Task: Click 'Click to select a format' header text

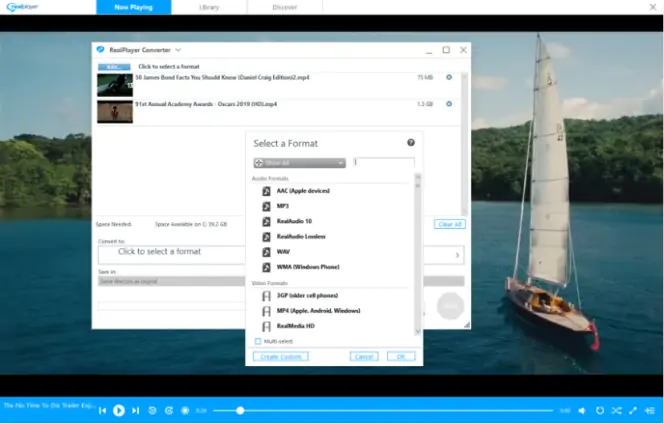Action: (169, 67)
